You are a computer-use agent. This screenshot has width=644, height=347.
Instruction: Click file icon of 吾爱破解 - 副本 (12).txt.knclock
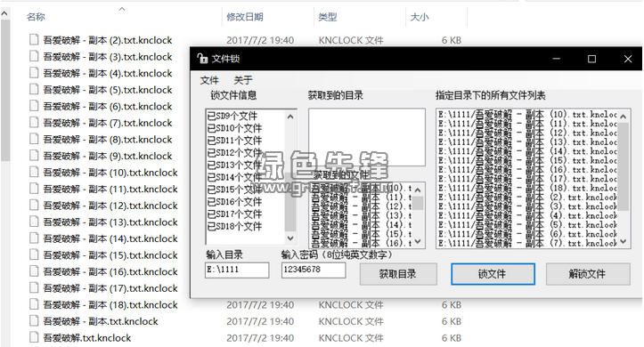[x=34, y=205]
